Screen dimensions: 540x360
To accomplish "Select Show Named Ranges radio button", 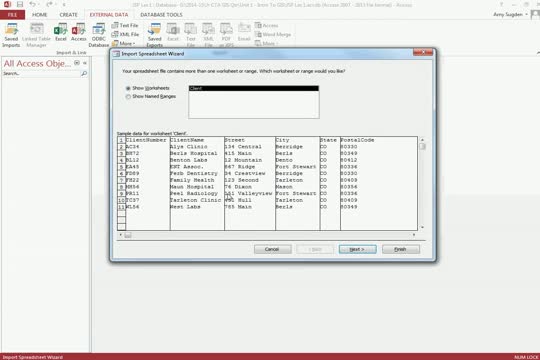I will click(x=128, y=96).
